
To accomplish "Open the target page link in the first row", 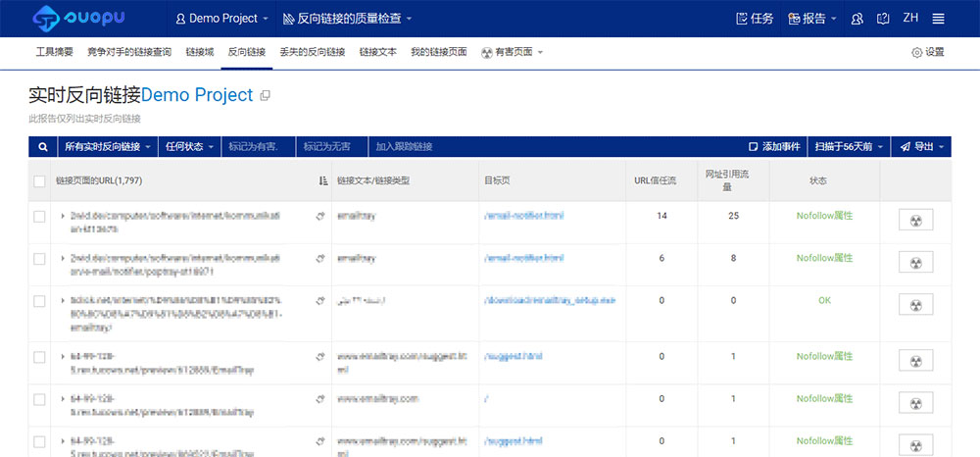I will coord(523,216).
